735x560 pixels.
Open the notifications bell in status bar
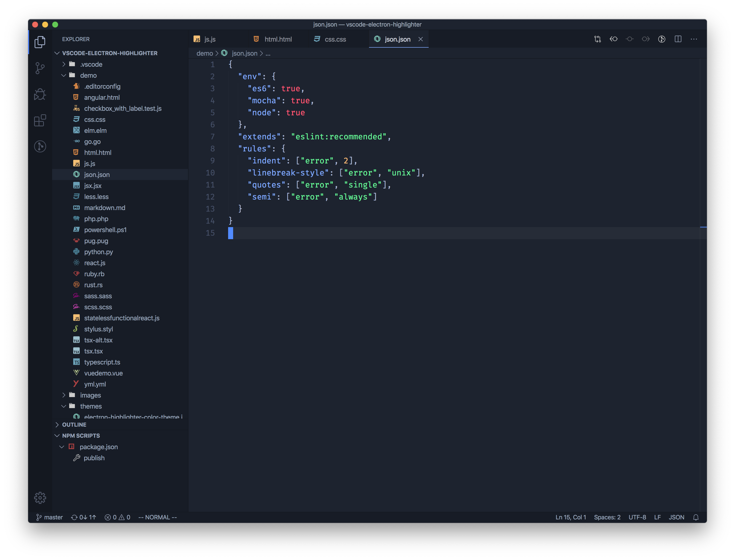click(x=696, y=517)
